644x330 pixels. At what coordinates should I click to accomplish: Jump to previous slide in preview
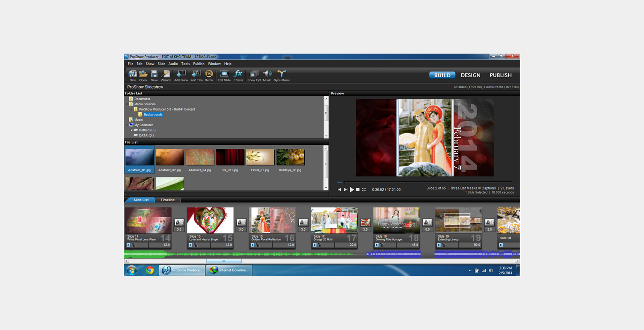pos(339,190)
